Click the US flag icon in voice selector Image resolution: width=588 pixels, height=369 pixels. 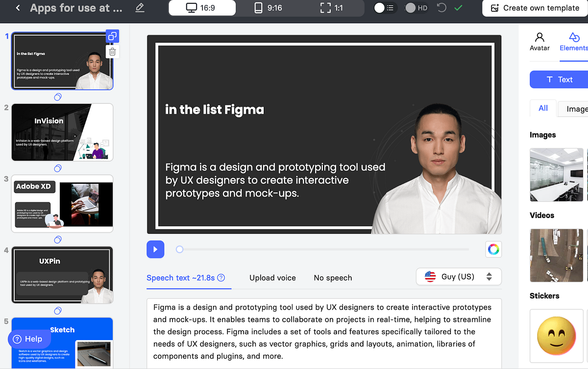coord(430,276)
